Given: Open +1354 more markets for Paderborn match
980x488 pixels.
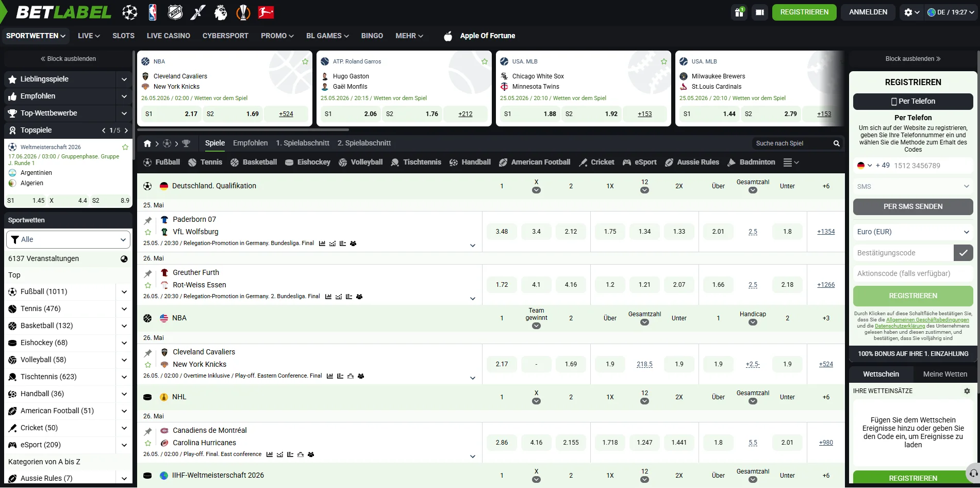Looking at the screenshot, I should pos(826,232).
